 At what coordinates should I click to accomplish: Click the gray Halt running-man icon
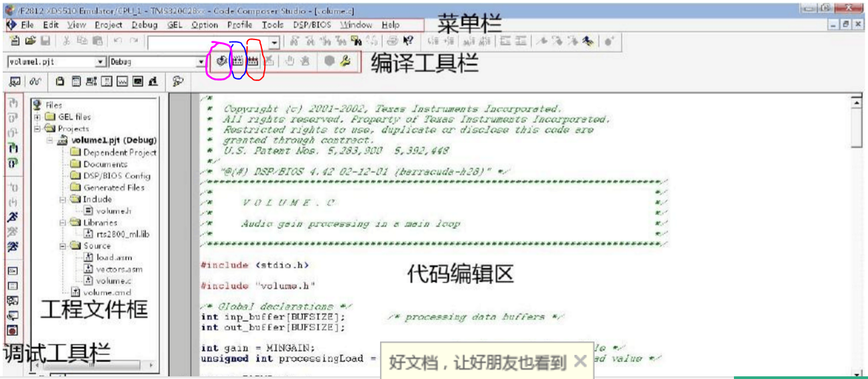point(13,232)
